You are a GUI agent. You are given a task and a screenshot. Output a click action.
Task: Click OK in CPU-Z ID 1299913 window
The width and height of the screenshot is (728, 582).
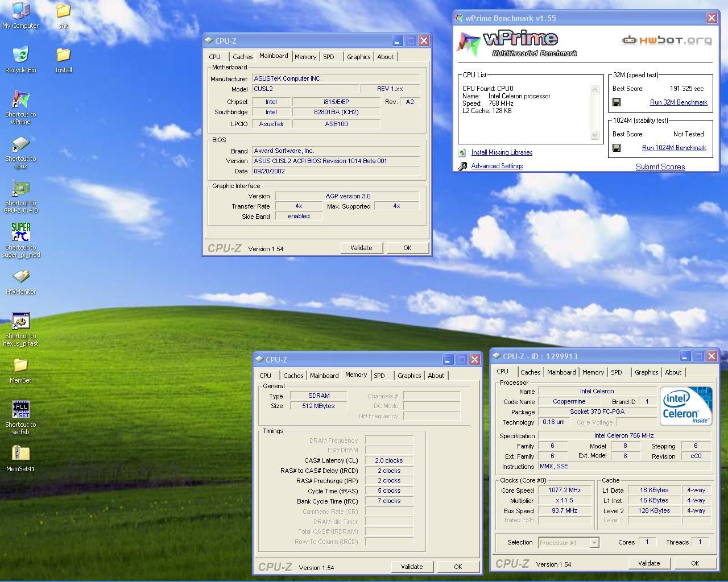[x=695, y=563]
